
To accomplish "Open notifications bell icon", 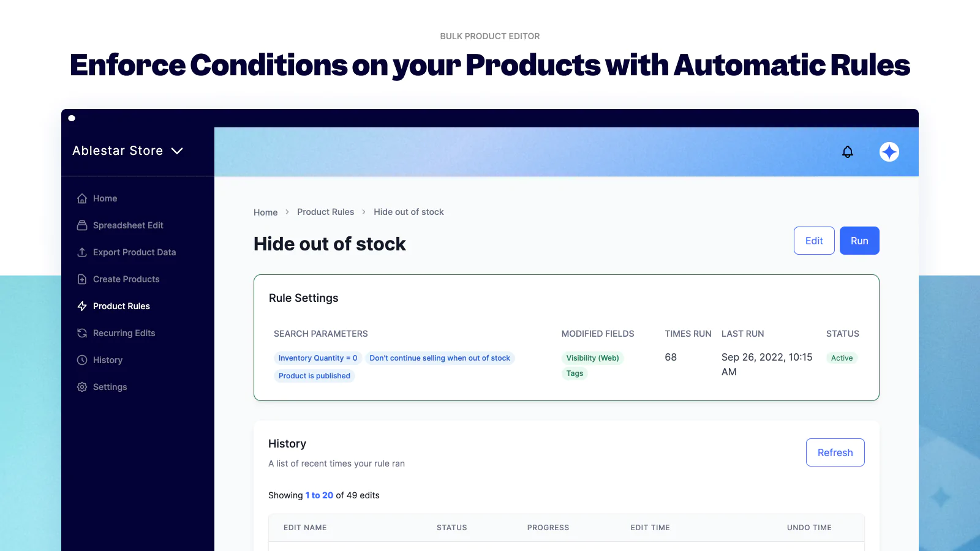I will pos(848,152).
